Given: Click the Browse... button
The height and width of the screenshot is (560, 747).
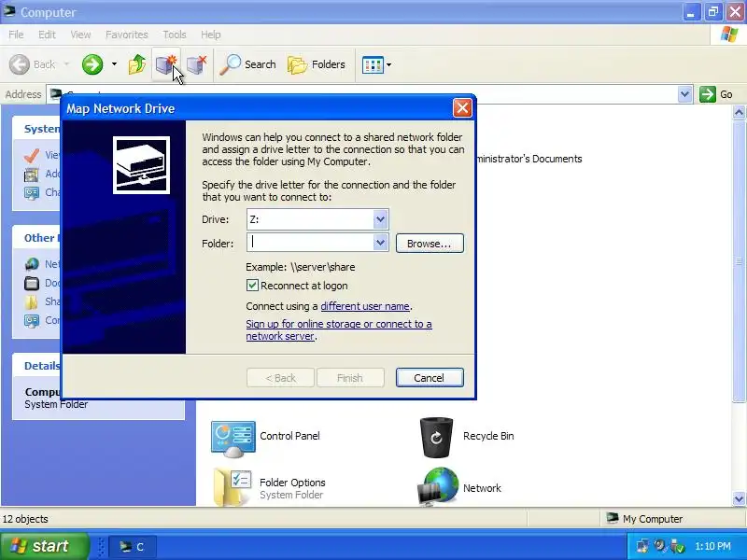Looking at the screenshot, I should [x=430, y=244].
